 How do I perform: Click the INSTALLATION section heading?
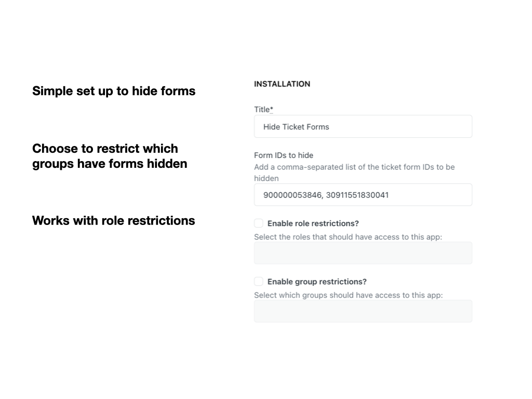(282, 84)
